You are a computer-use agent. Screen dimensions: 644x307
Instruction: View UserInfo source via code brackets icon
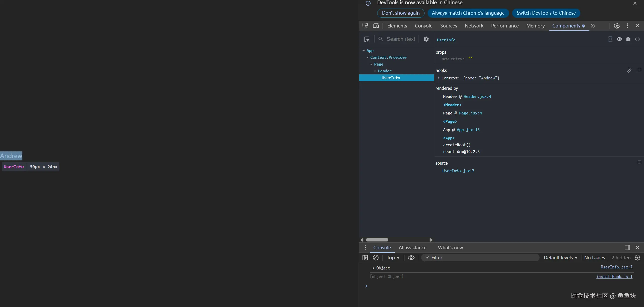point(637,39)
